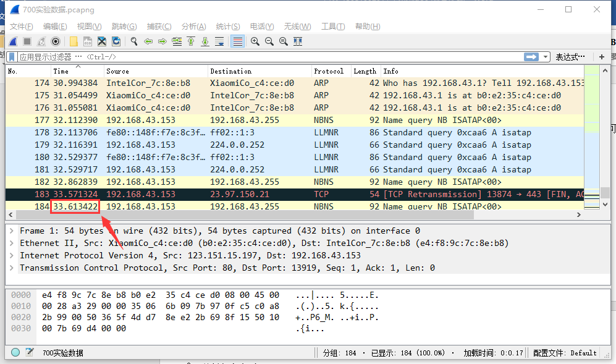Jump to the last packet icon

click(205, 41)
